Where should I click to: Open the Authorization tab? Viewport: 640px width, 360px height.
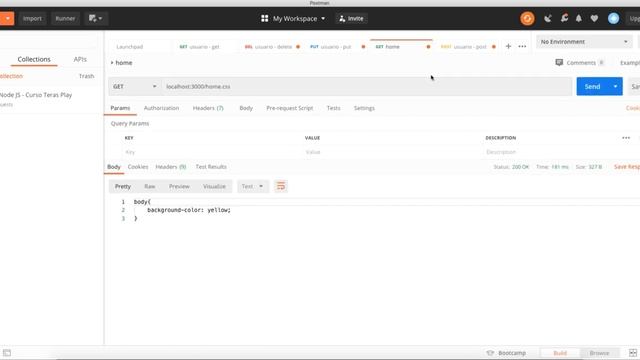click(161, 108)
